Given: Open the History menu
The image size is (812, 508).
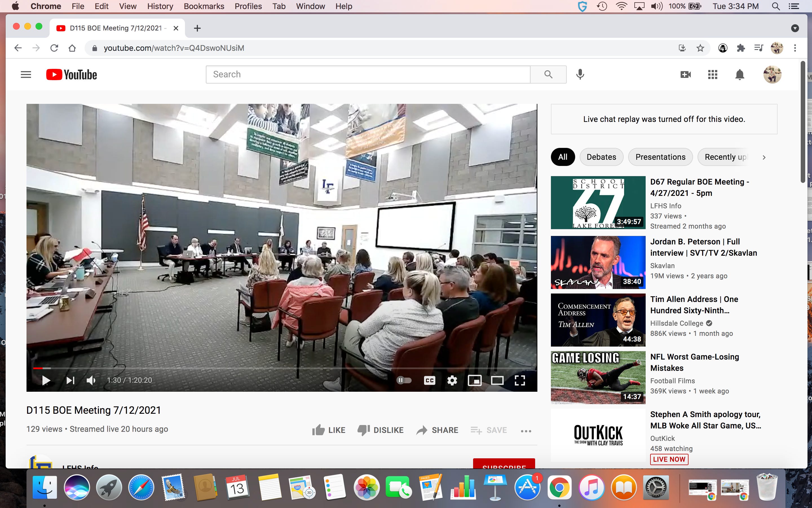Looking at the screenshot, I should (160, 6).
